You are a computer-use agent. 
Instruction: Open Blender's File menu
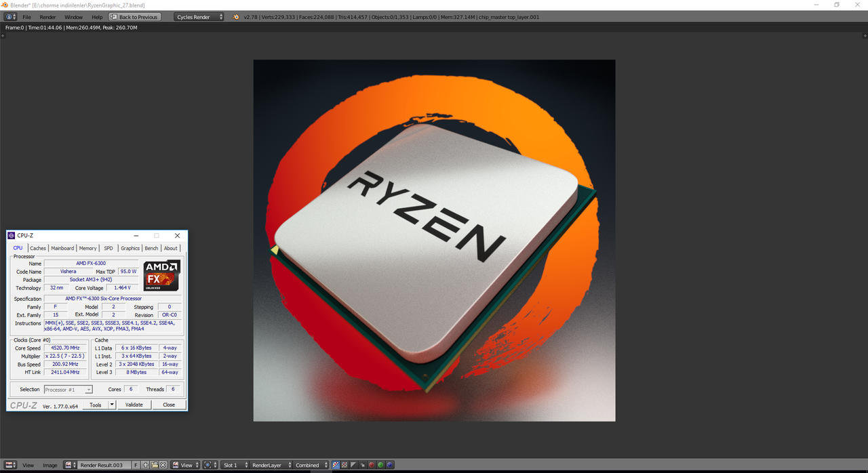tap(27, 17)
